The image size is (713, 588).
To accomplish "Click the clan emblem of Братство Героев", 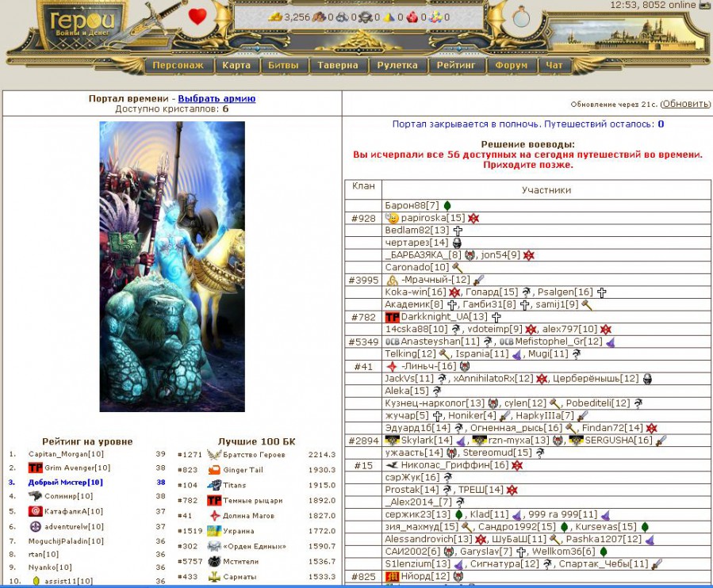I will [x=213, y=454].
